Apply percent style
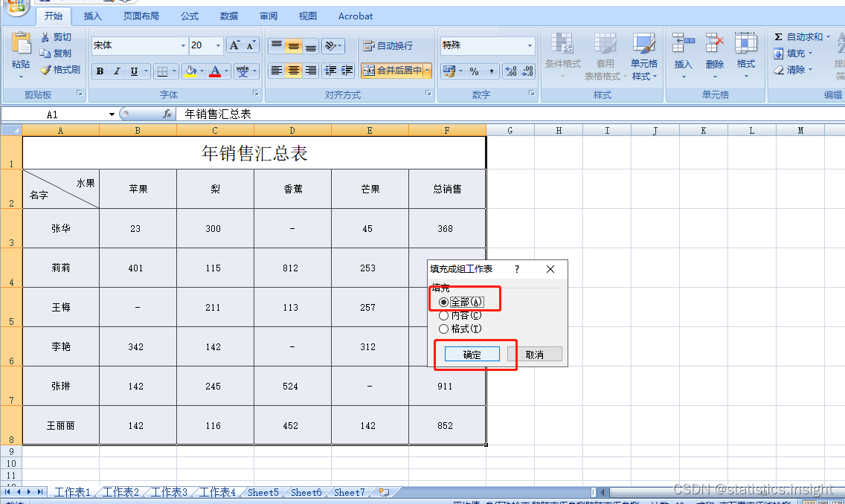Screen dimensions: 845x504 [475, 71]
